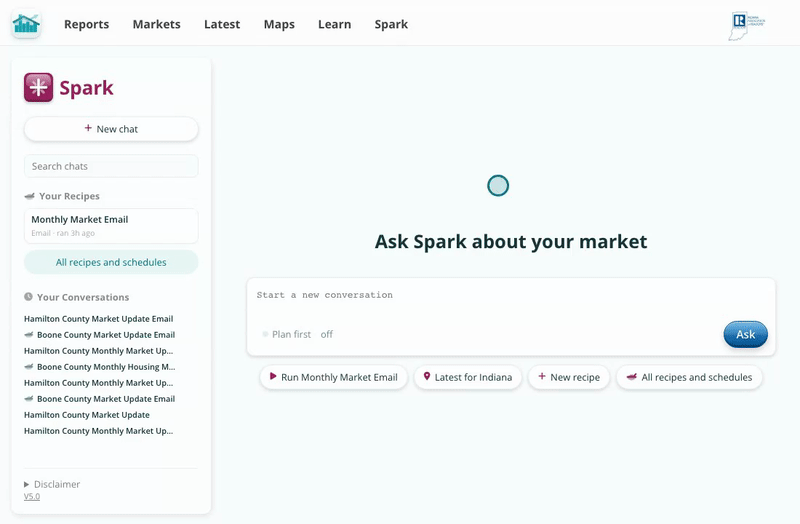Select the Latest for Indiana chip
This screenshot has height=524, width=800.
point(468,378)
